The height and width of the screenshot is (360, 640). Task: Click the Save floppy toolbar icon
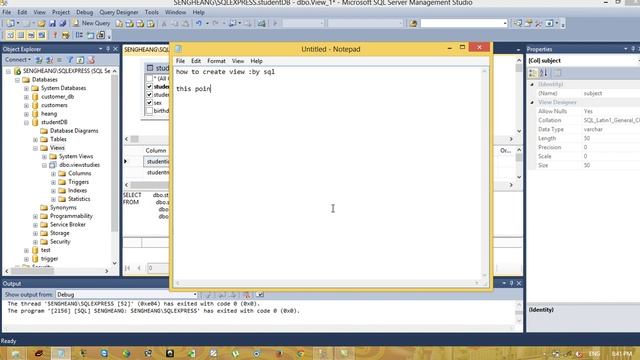53,23
